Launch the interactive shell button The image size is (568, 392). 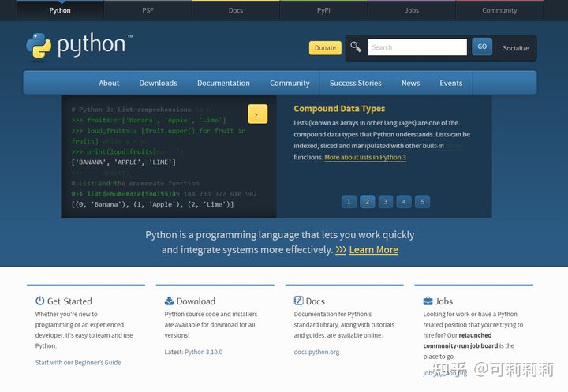tap(257, 114)
